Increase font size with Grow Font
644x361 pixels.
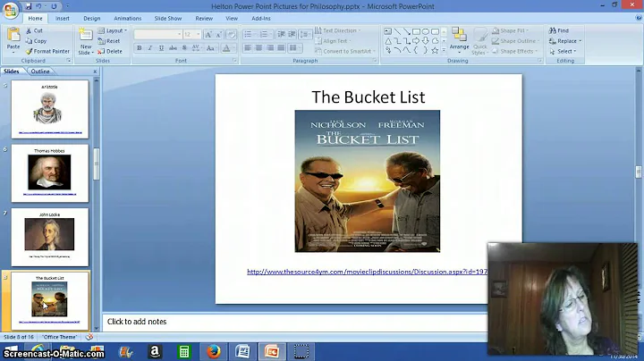pyautogui.click(x=208, y=35)
